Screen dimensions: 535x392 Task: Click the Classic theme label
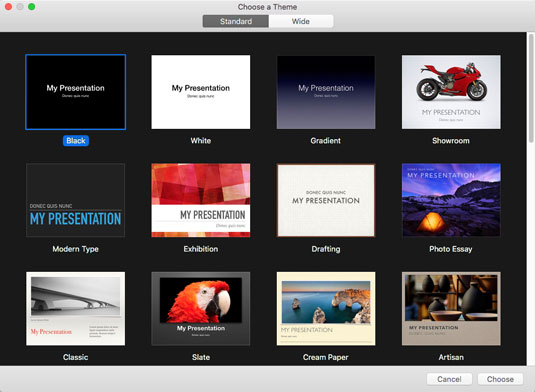(x=75, y=357)
